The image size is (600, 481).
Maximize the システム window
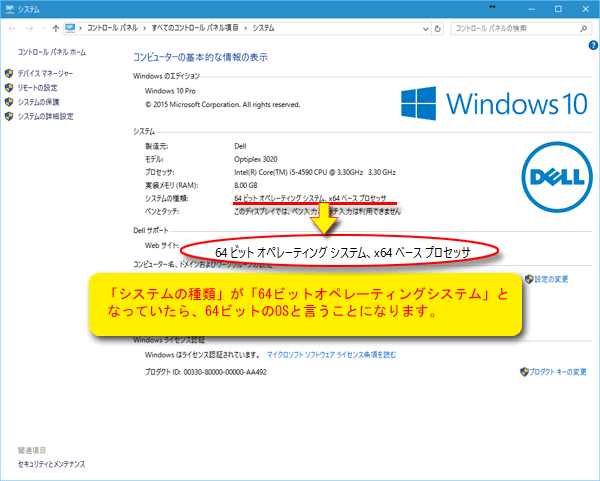[x=558, y=9]
